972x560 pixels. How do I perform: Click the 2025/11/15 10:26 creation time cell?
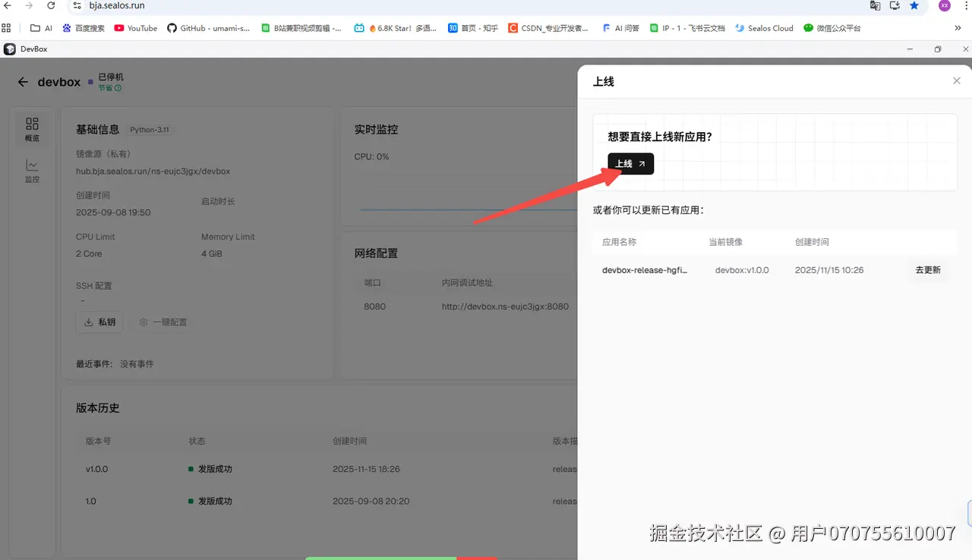click(829, 270)
